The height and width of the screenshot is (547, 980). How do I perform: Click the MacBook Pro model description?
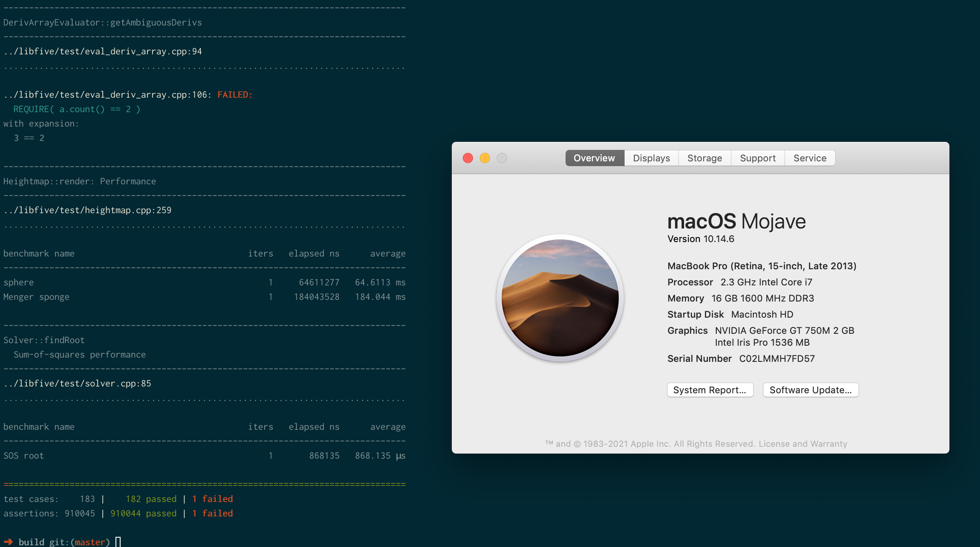[762, 265]
